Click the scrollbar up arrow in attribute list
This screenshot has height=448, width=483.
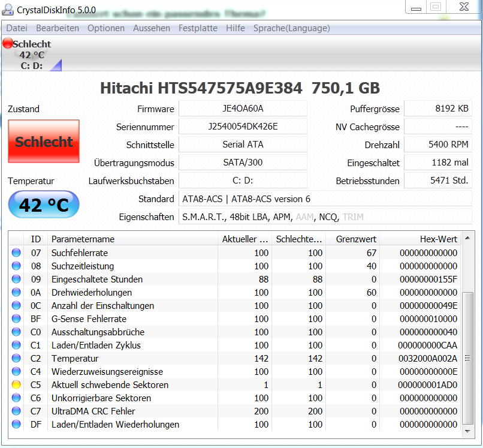pos(467,238)
